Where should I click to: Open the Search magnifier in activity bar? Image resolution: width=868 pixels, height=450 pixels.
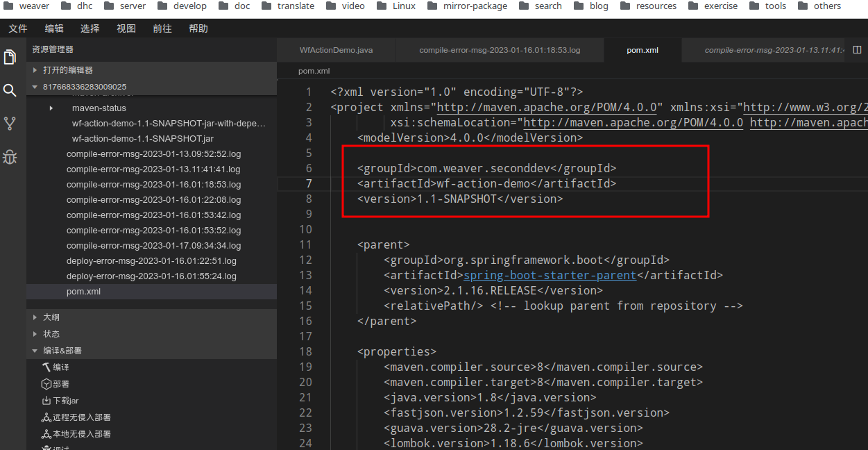(10, 90)
